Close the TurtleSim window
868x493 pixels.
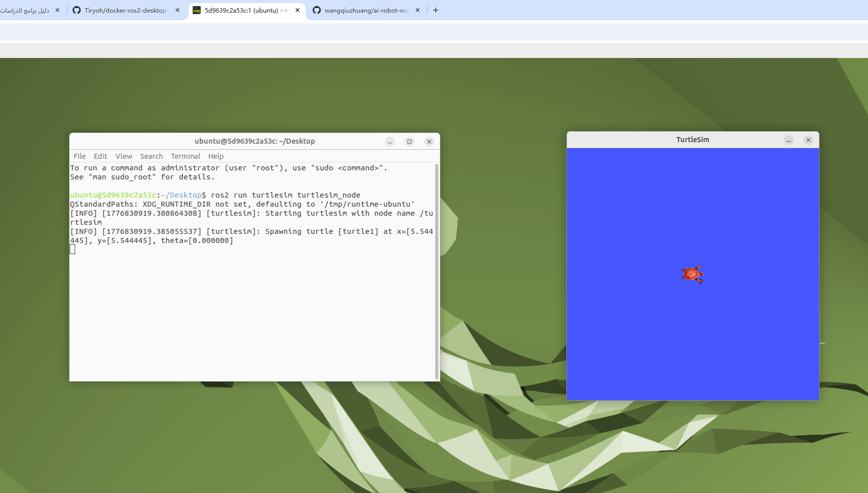point(808,140)
